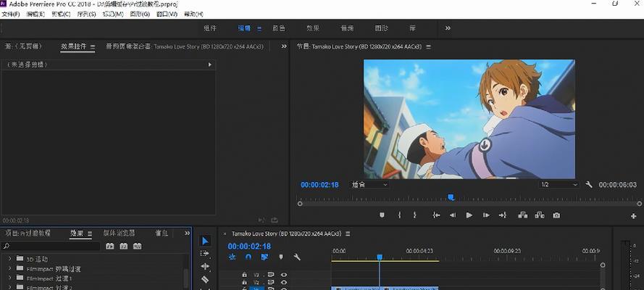Select the Selection tool arrow

205,241
